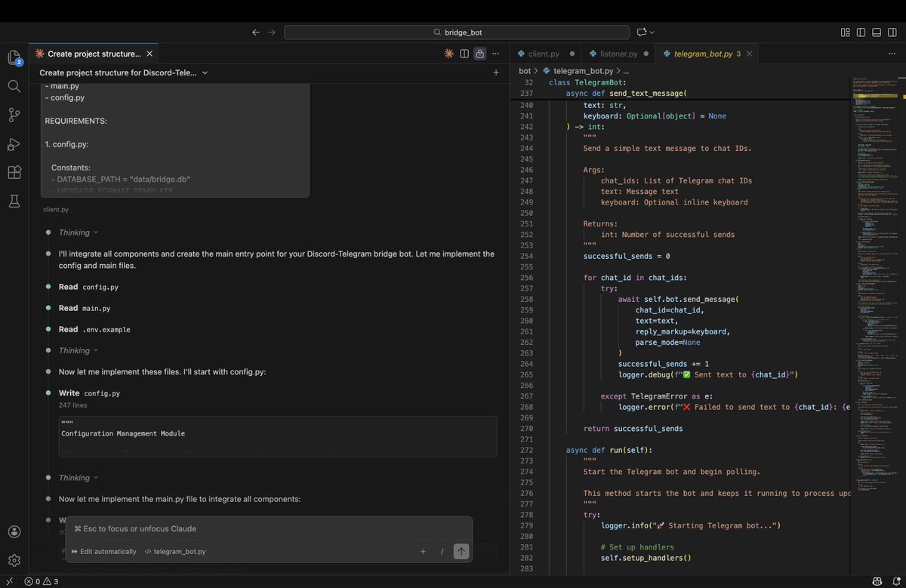The image size is (906, 588).
Task: Click 'async def run(self):' code line
Action: tap(609, 450)
